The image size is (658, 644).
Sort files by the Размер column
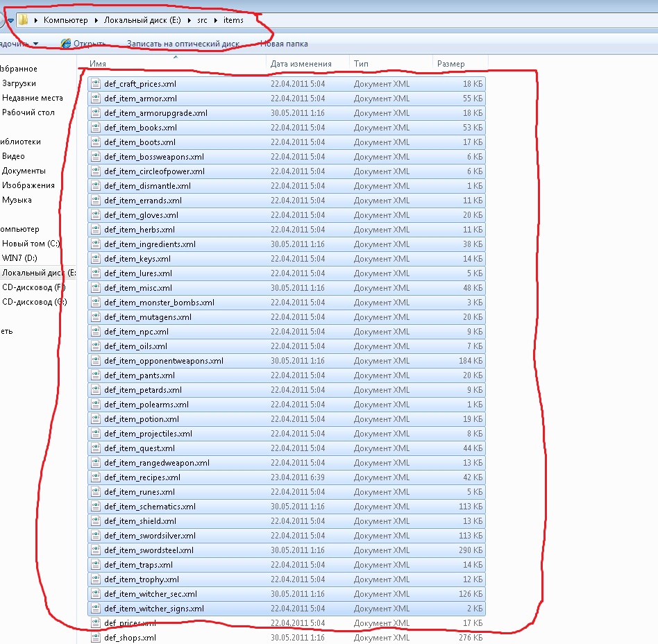451,64
